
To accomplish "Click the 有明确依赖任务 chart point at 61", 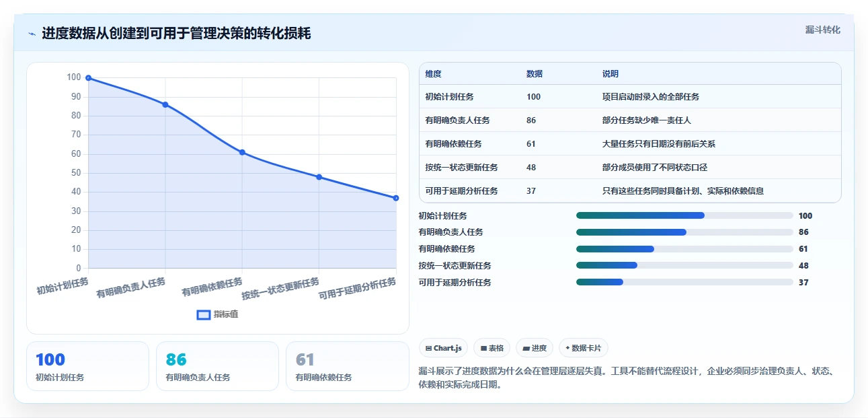I will tap(242, 152).
